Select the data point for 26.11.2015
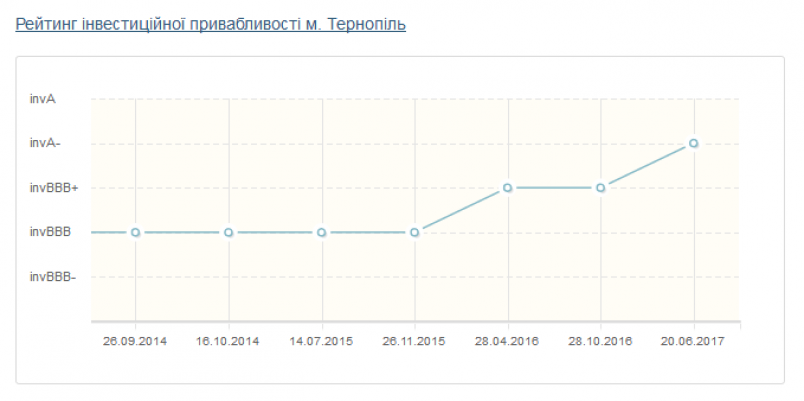The width and height of the screenshot is (804, 401). (415, 233)
